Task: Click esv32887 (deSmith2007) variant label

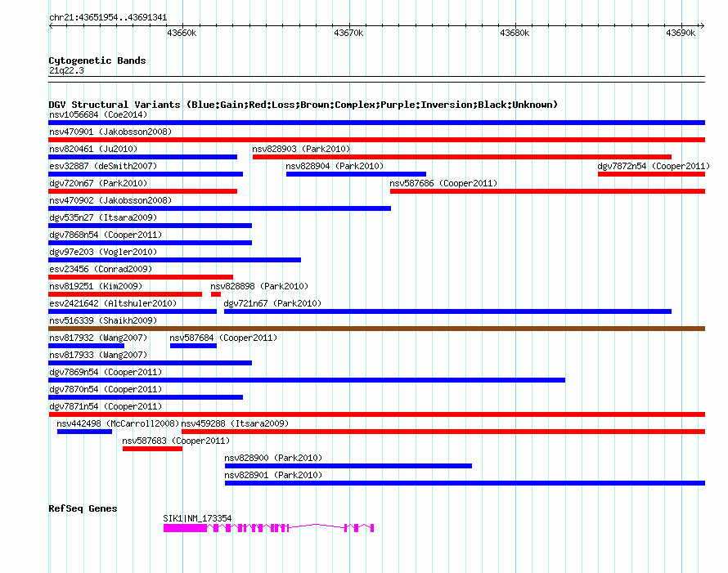Action: (103, 166)
